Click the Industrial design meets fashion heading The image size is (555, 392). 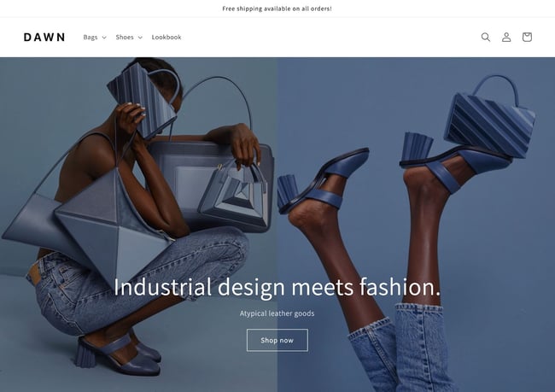277,287
